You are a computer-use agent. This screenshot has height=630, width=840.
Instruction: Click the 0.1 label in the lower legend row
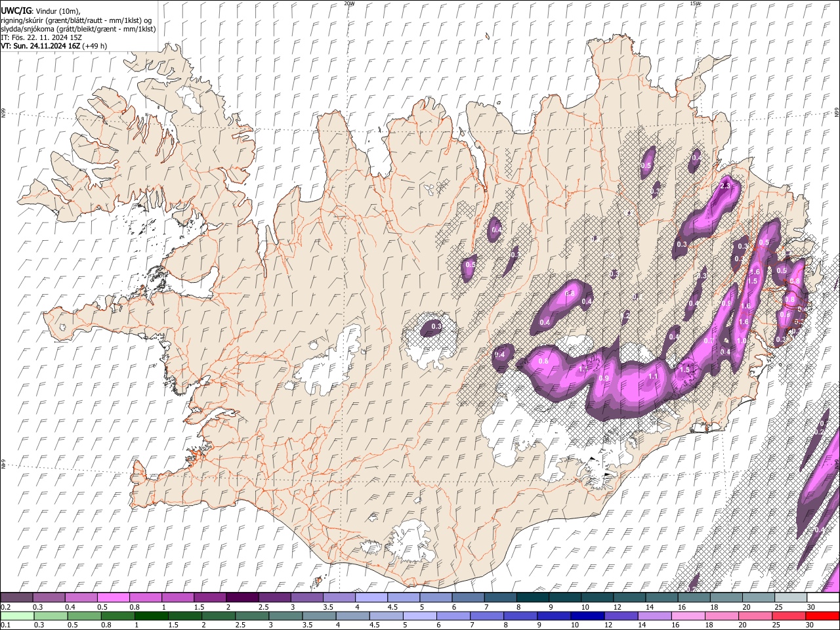(5, 625)
